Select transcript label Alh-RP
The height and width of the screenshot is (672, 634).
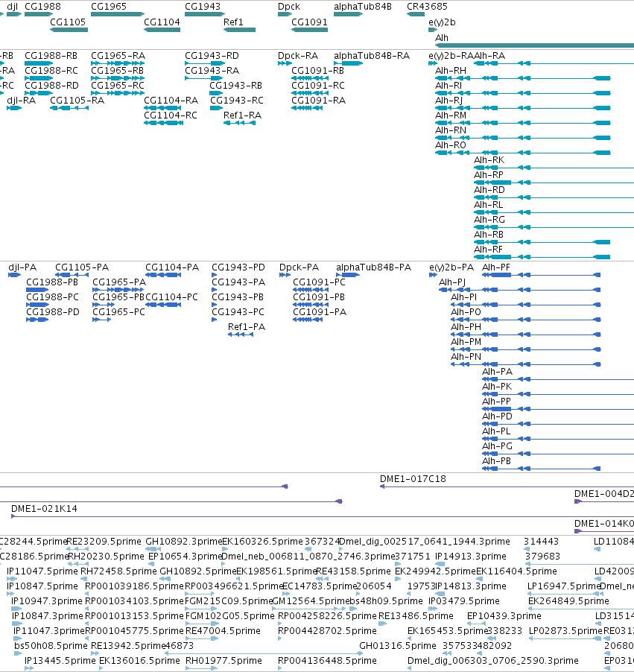(489, 175)
